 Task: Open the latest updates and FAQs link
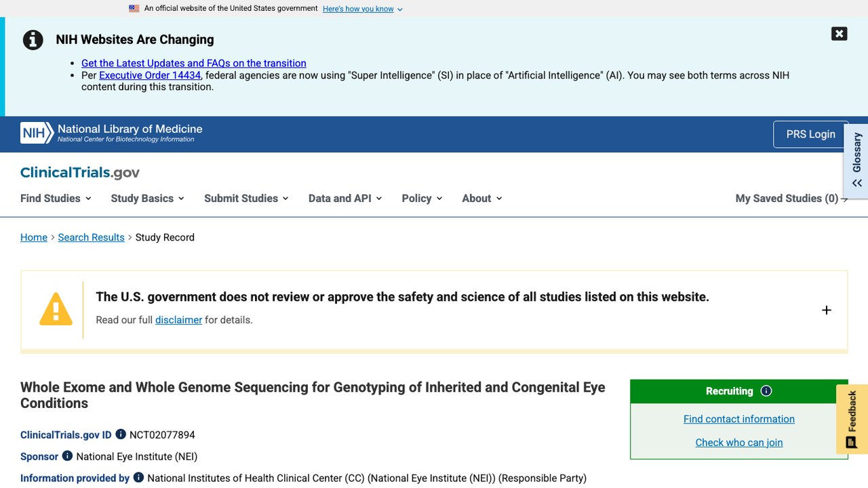point(194,63)
